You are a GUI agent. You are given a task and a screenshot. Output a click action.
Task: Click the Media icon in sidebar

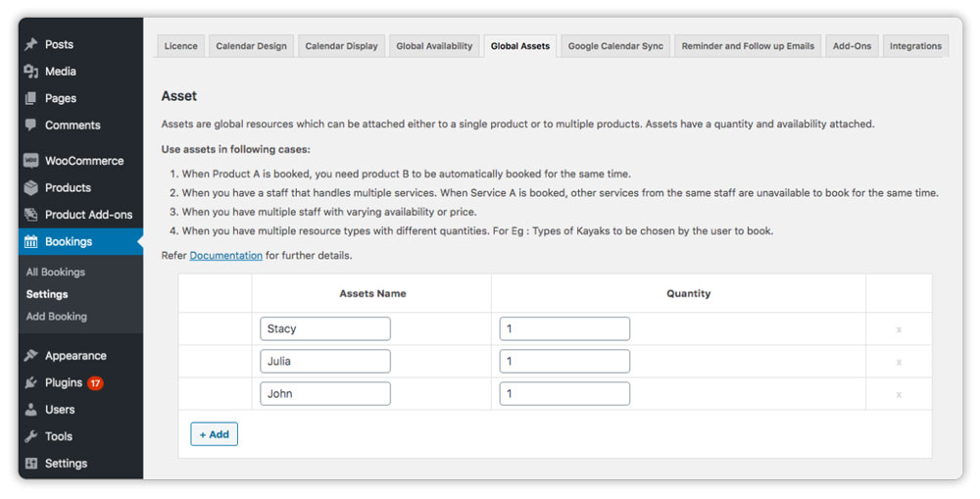(x=30, y=72)
